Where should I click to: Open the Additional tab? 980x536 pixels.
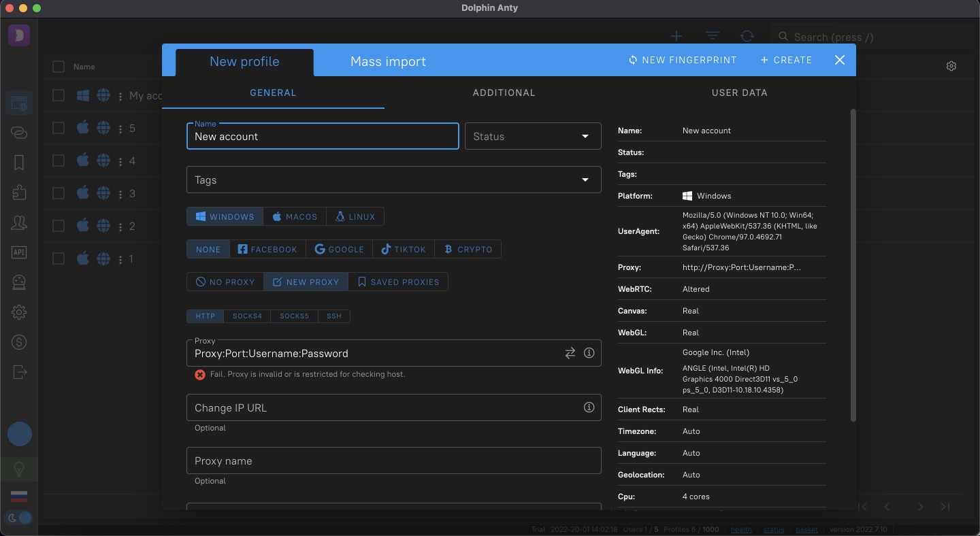(x=504, y=93)
